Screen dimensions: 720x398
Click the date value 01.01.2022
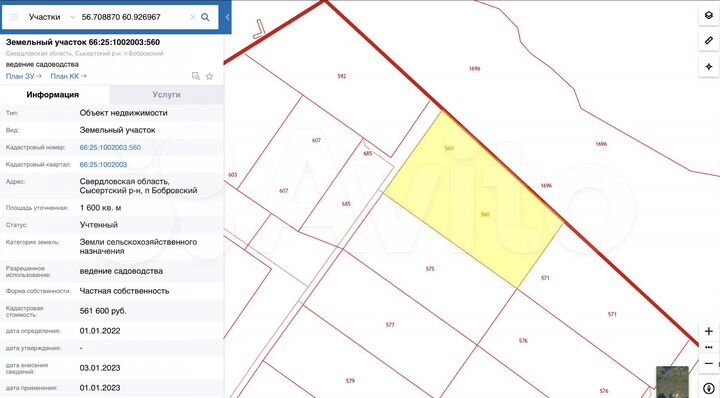(x=100, y=331)
